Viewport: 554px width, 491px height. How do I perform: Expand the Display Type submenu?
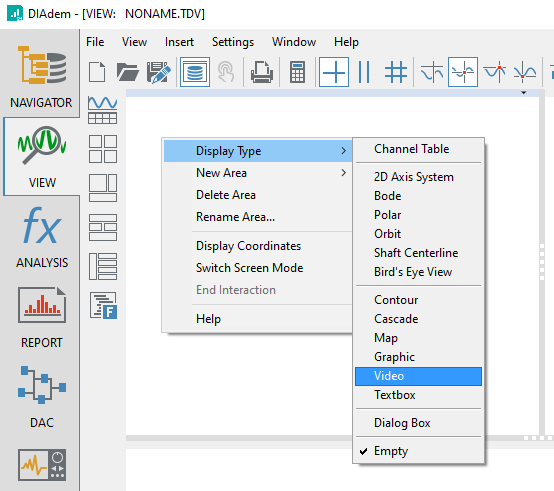click(x=258, y=151)
